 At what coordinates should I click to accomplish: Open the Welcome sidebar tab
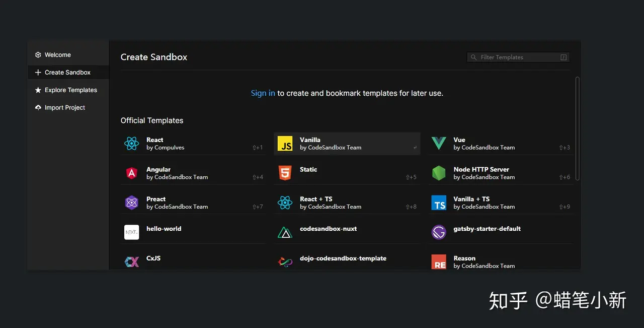pyautogui.click(x=58, y=55)
